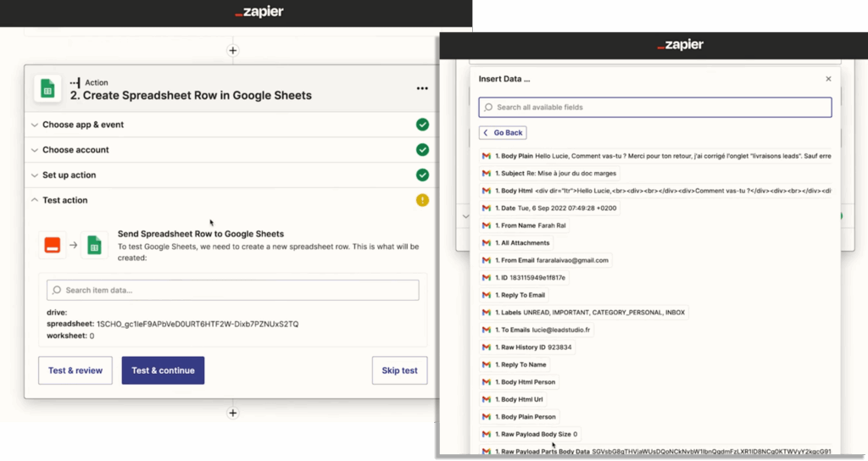This screenshot has height=461, width=868.
Task: Select the 1. Reply To Name field
Action: pyautogui.click(x=515, y=364)
